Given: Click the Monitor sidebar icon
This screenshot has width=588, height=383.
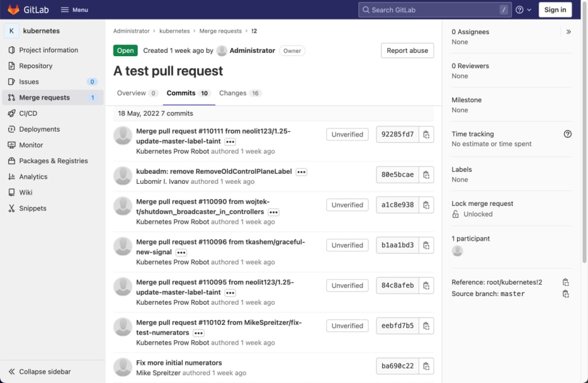Looking at the screenshot, I should (x=11, y=145).
